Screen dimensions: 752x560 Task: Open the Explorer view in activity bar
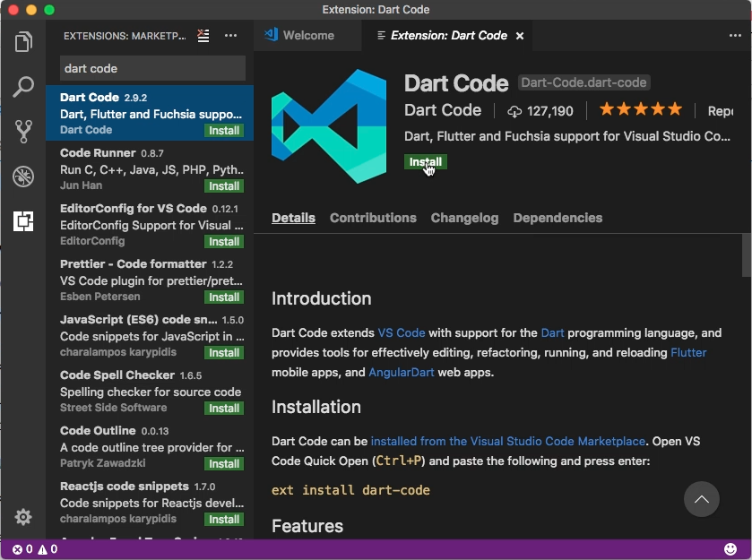(x=23, y=42)
